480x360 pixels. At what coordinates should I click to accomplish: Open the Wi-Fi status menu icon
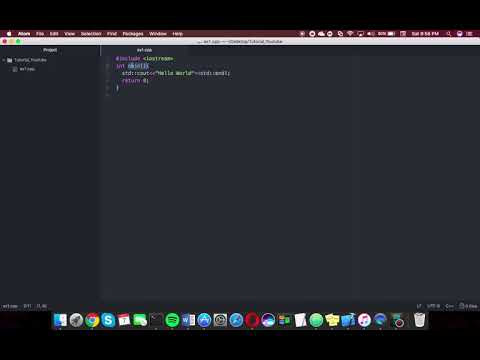point(350,34)
